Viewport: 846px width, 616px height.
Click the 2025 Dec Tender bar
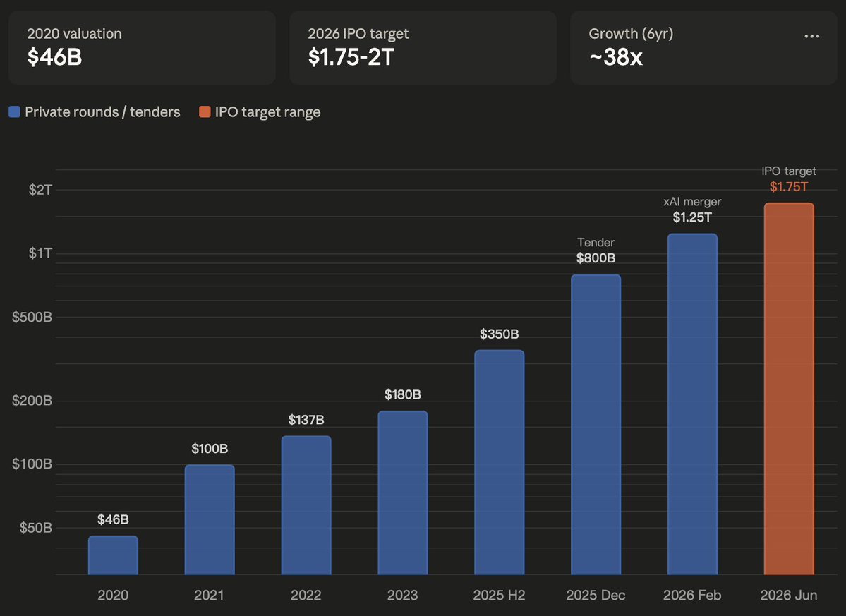[x=596, y=424]
